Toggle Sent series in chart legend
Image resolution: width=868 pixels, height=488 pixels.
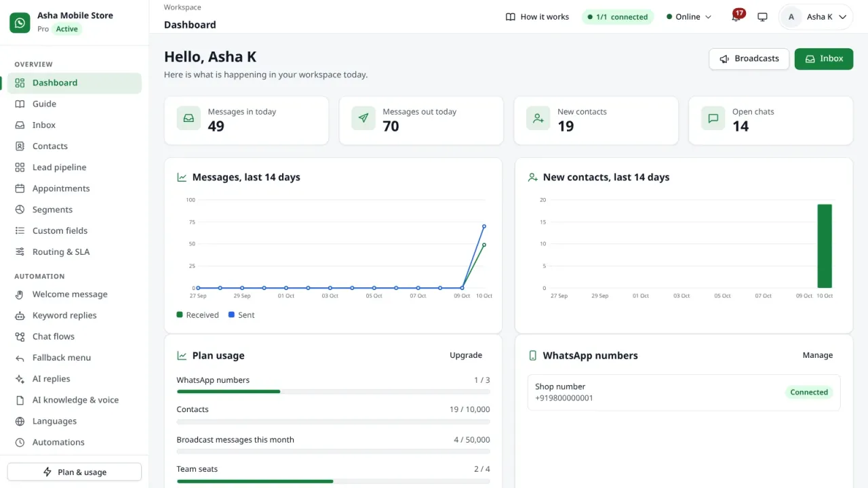pyautogui.click(x=241, y=315)
